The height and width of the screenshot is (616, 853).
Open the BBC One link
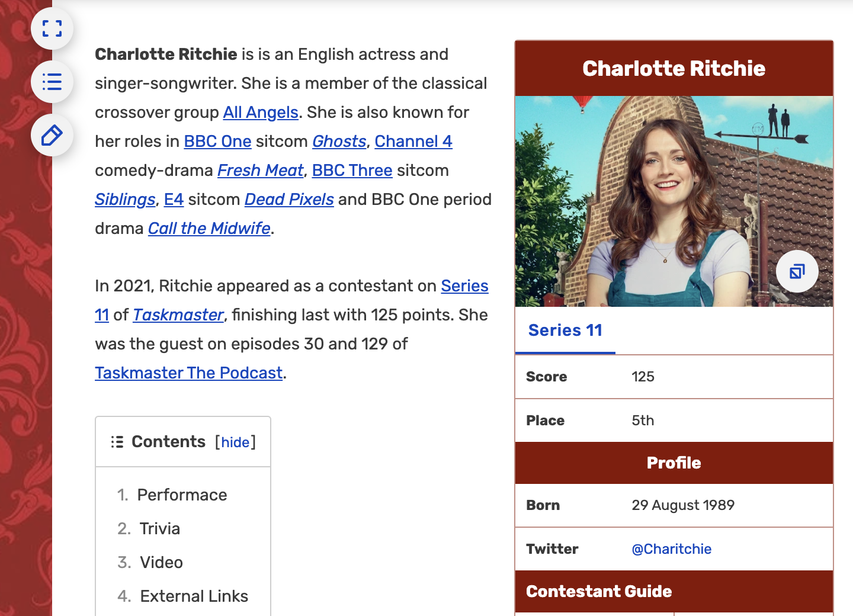coord(217,142)
